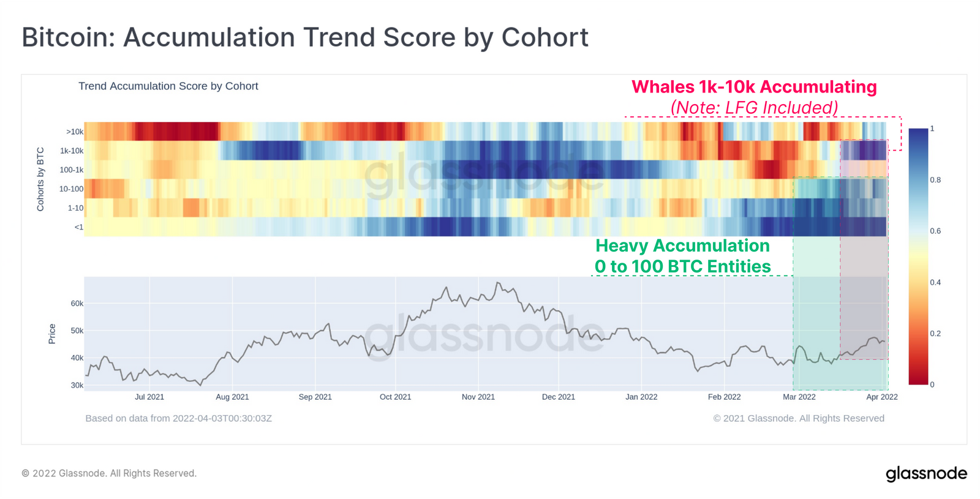Click the Whales 1k-10k Accumulating annotation

[754, 87]
